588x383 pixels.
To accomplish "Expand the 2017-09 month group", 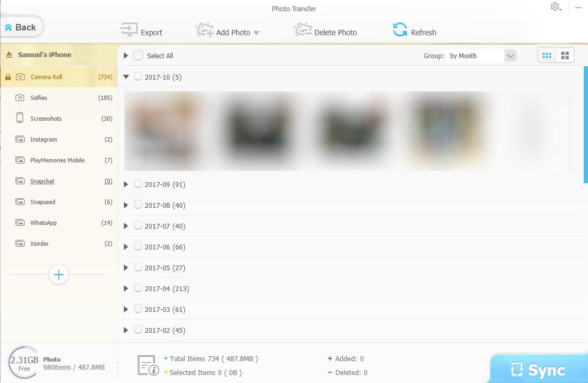I will pos(126,184).
